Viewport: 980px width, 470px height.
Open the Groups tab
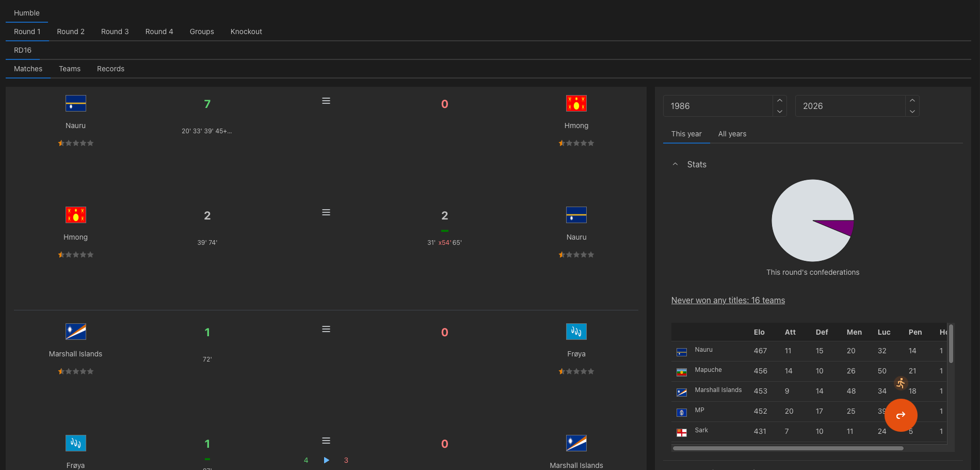pyautogui.click(x=202, y=32)
